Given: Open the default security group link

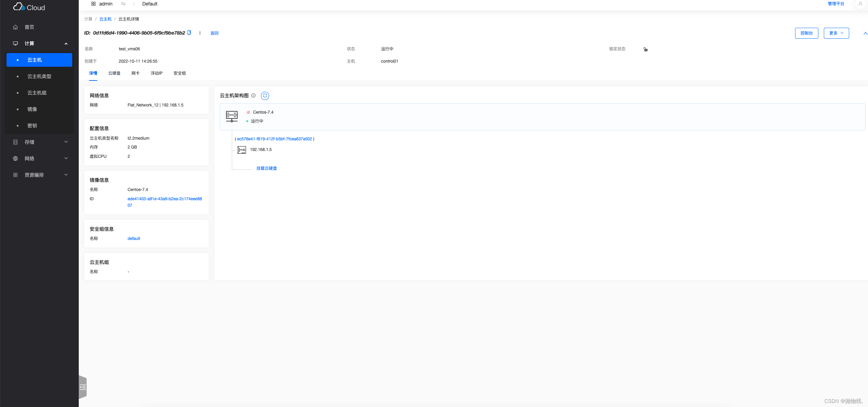Looking at the screenshot, I should 134,239.
